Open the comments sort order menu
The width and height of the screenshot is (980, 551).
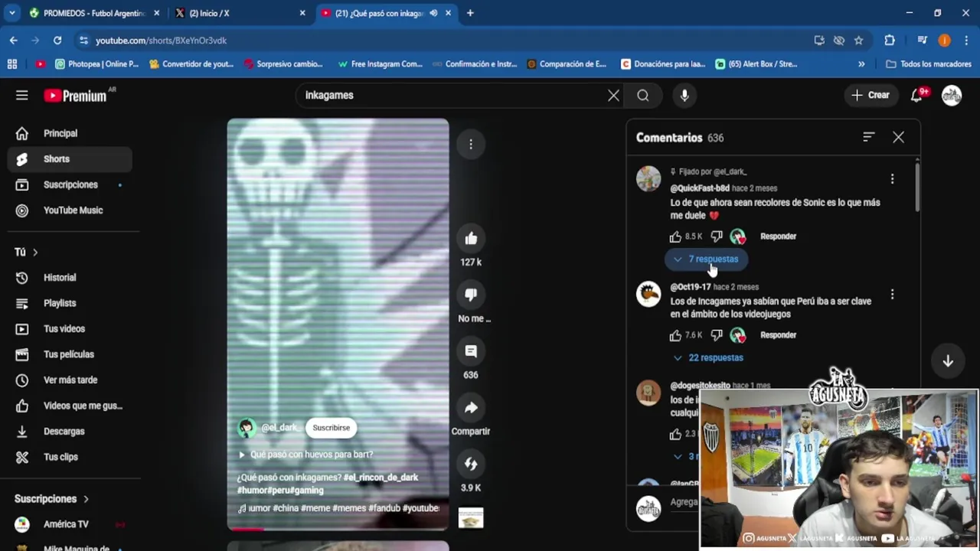coord(868,138)
